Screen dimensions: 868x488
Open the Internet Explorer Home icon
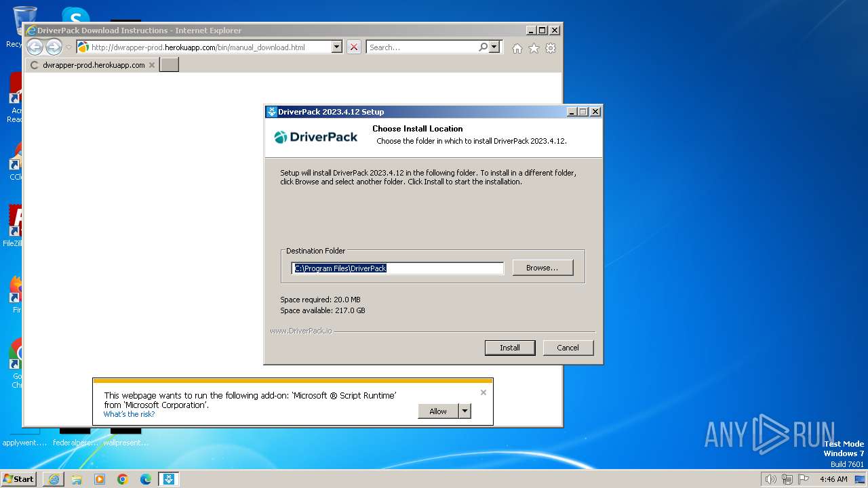[x=517, y=48]
